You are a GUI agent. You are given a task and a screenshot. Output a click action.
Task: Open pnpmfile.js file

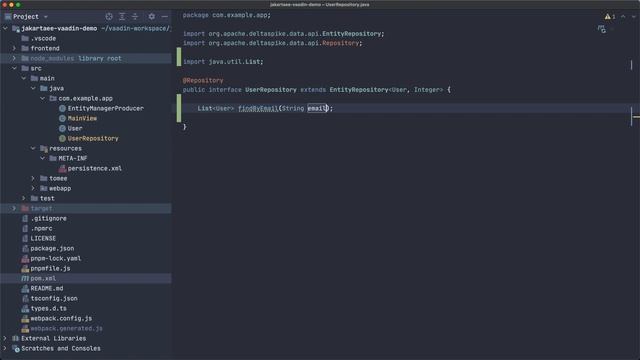pyautogui.click(x=50, y=268)
